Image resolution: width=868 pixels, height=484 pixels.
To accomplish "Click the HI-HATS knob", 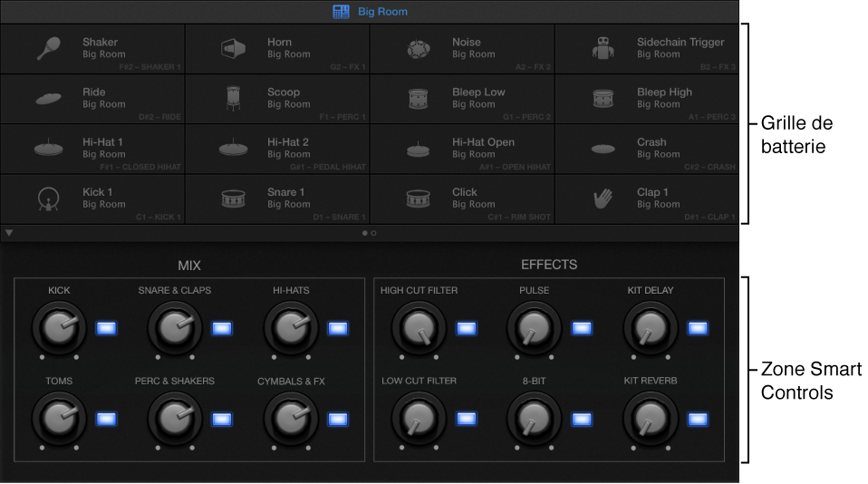I will pos(291,328).
